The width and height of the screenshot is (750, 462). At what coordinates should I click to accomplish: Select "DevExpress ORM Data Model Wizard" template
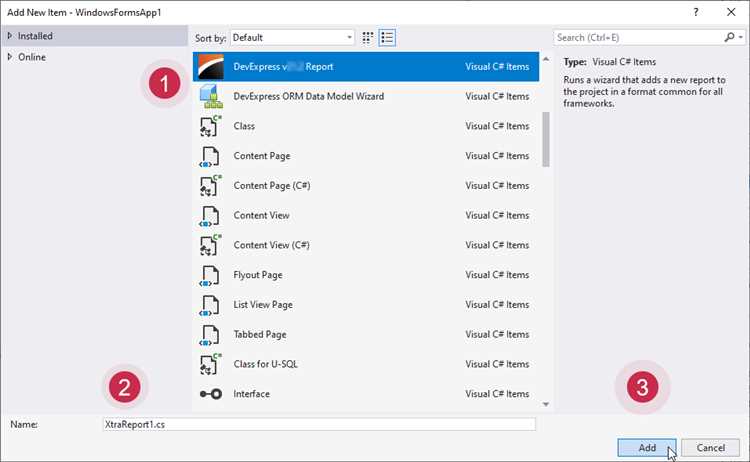[366, 96]
